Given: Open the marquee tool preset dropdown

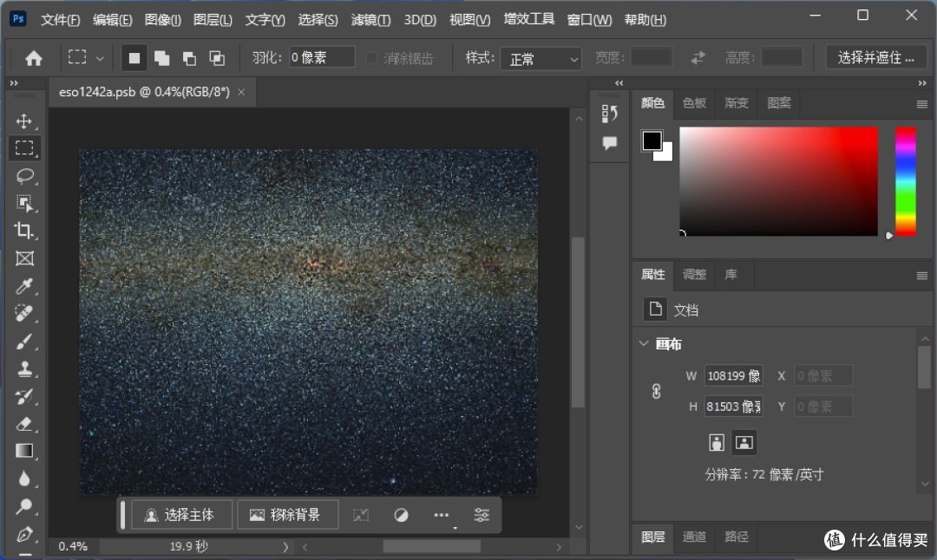Looking at the screenshot, I should [x=100, y=58].
